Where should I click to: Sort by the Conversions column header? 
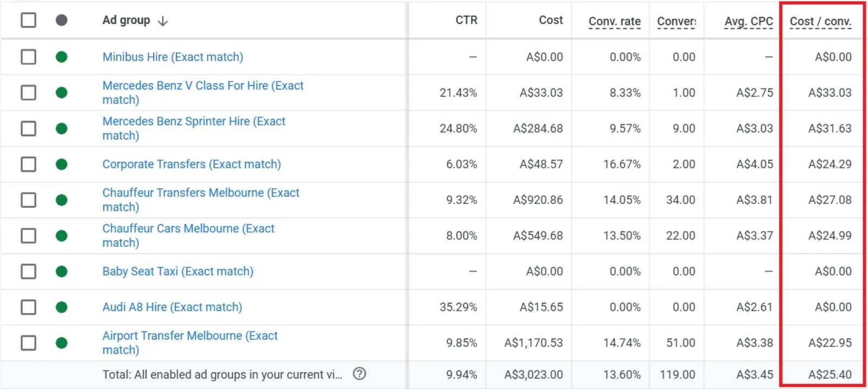pyautogui.click(x=676, y=21)
